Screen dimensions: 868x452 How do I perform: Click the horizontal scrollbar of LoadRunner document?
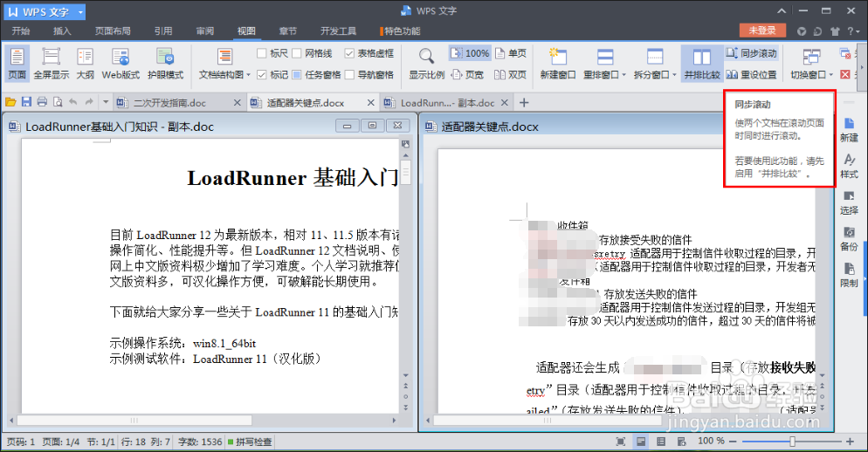[x=134, y=421]
